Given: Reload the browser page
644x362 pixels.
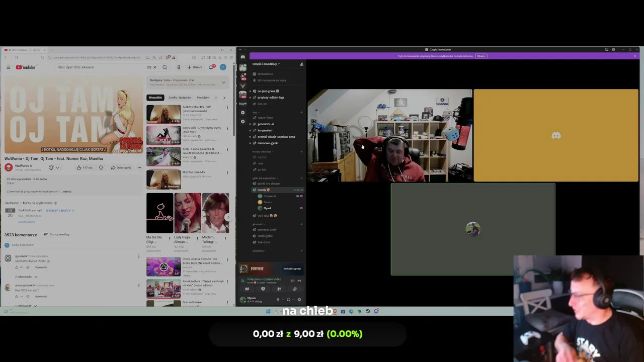Looking at the screenshot, I should tap(16, 57).
